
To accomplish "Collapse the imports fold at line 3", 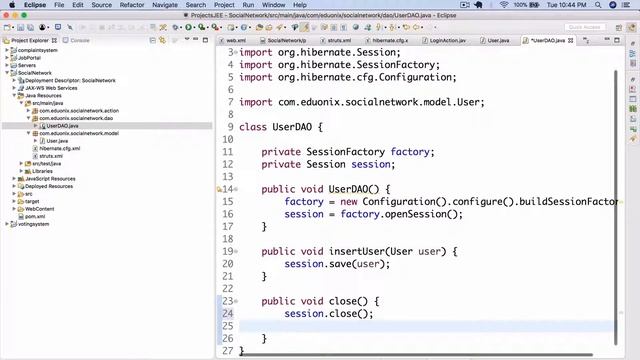I will tap(236, 53).
